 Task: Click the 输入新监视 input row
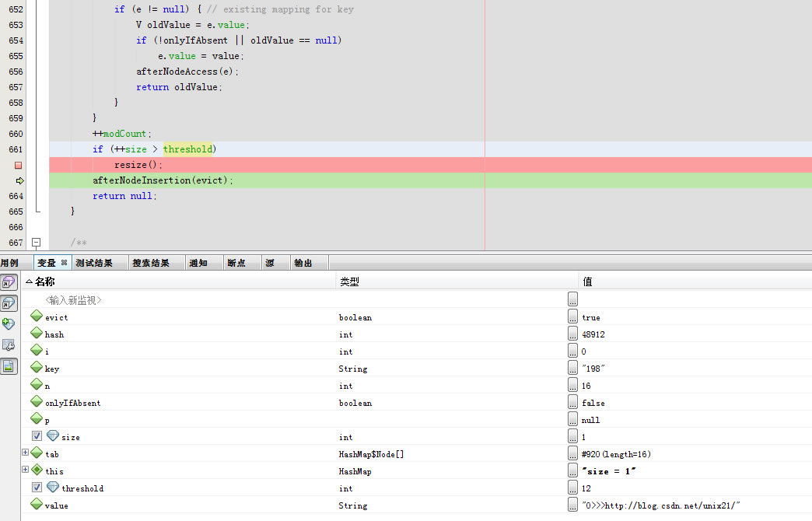(x=73, y=300)
